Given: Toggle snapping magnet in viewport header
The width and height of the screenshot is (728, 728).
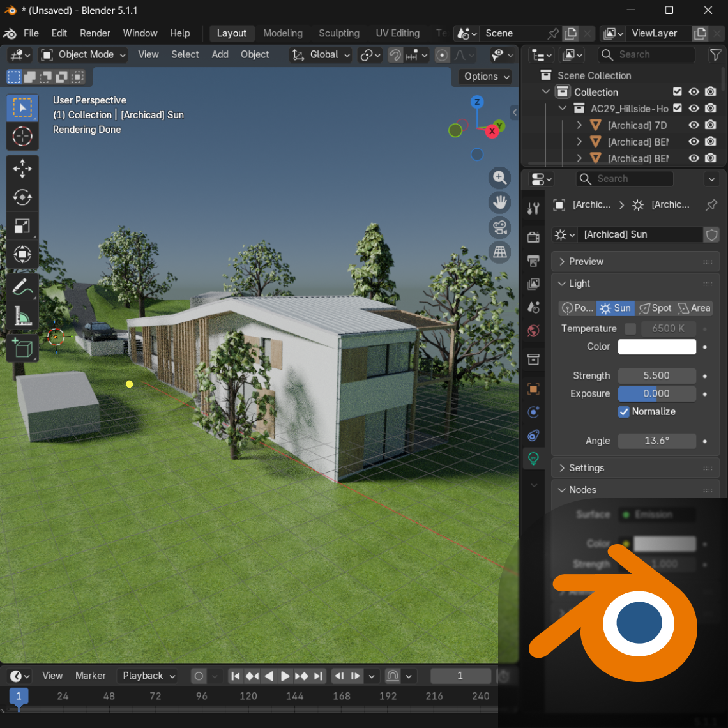Looking at the screenshot, I should (395, 56).
